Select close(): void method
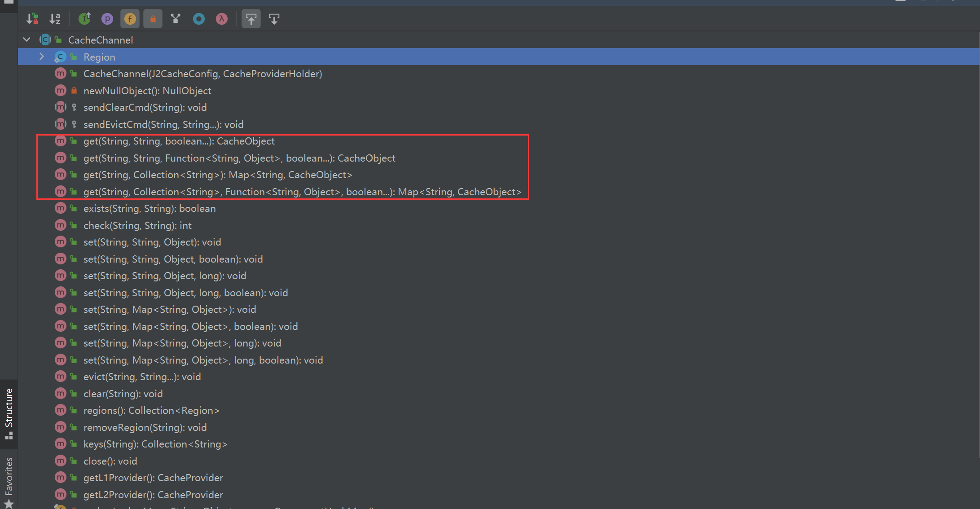 [x=110, y=461]
